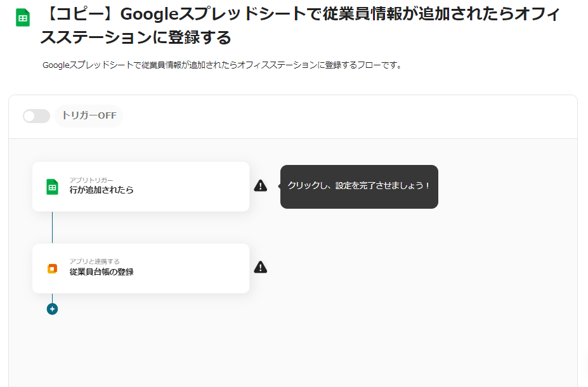Click the Google Sheets icon in the trigger step
The width and height of the screenshot is (588, 387).
coord(52,187)
